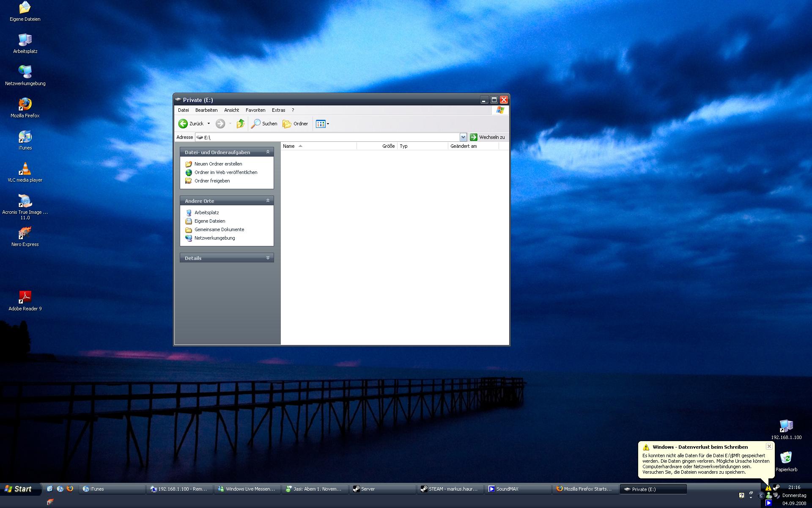Expand the address bar dropdown arrow
This screenshot has width=812, height=508.
tap(463, 137)
